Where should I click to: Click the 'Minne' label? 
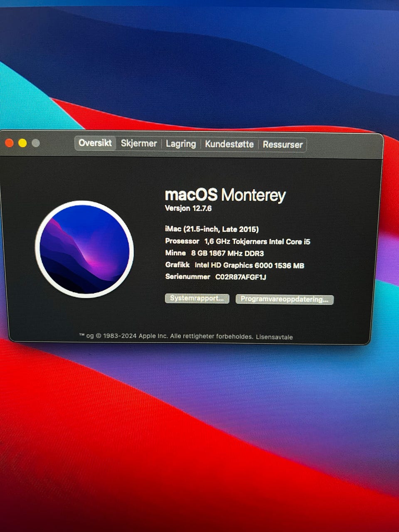pos(175,253)
